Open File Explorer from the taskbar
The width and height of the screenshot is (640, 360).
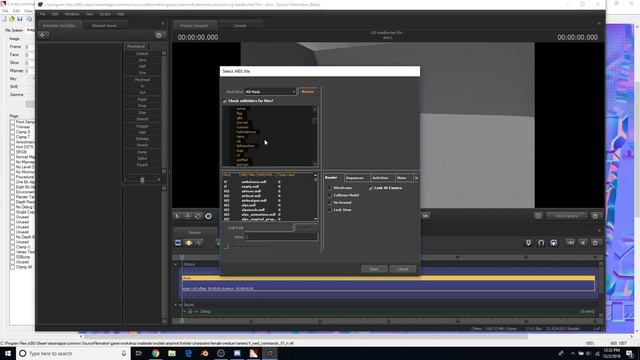(x=172, y=353)
